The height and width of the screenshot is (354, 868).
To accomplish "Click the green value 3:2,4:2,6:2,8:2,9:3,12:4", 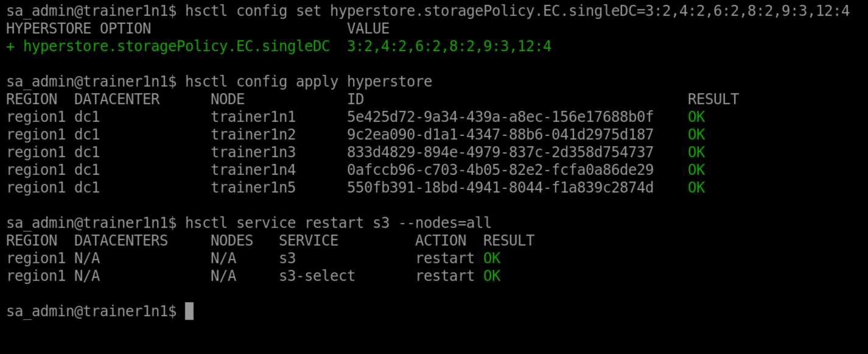I will (449, 46).
